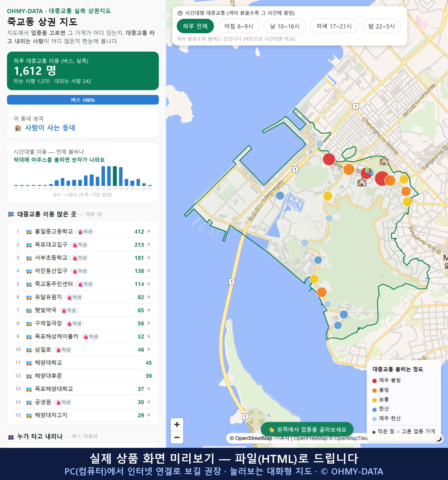Click map pin icon for 햇빛약국 row
Image resolution: width=448 pixels, height=480 pixels.
(149, 311)
